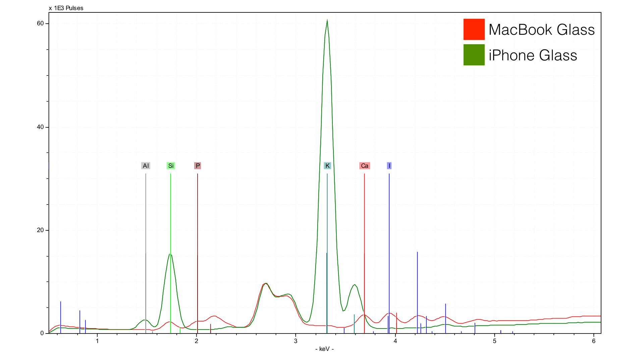Click the x-axis value 6
The width and height of the screenshot is (644, 362).
(594, 341)
